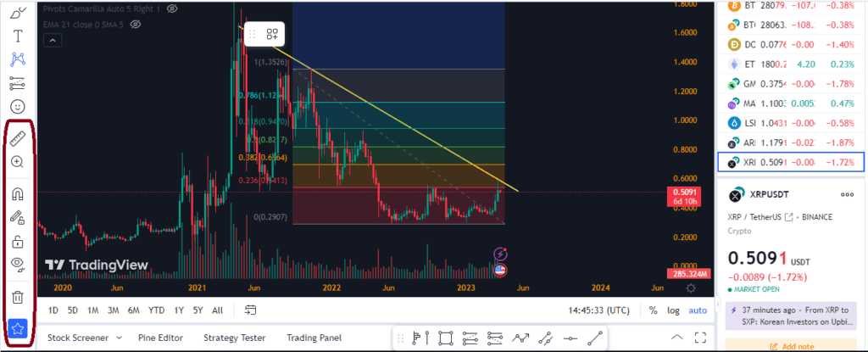Toggle lock all drawing tools
This screenshot has height=352, width=868.
17,242
